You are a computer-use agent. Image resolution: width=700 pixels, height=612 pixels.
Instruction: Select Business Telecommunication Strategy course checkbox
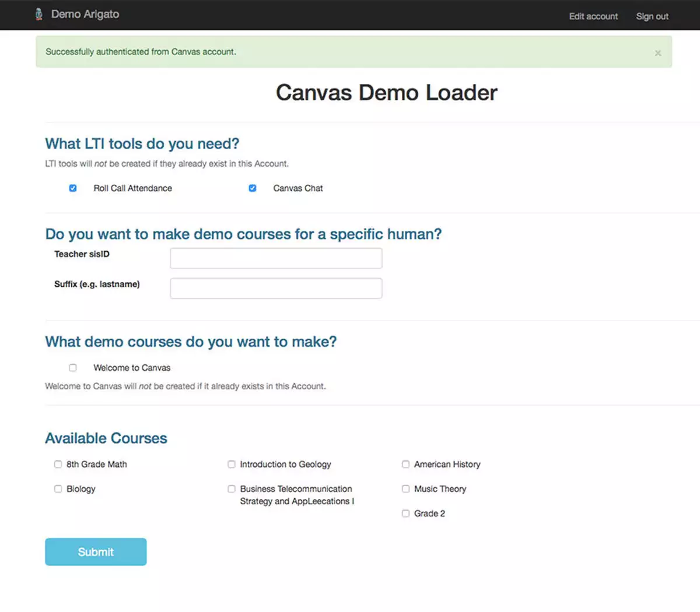pos(232,489)
